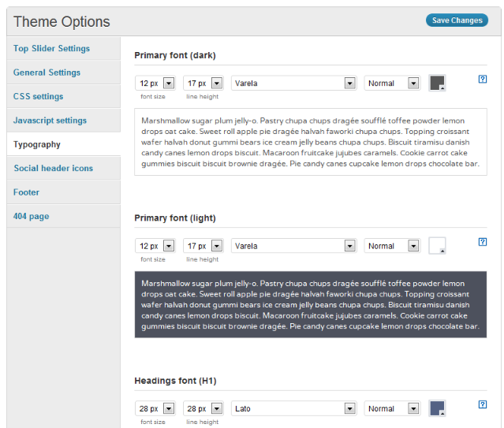Viewport: 504px width, 428px height.
Task: Click the Save Changes button
Action: (457, 20)
